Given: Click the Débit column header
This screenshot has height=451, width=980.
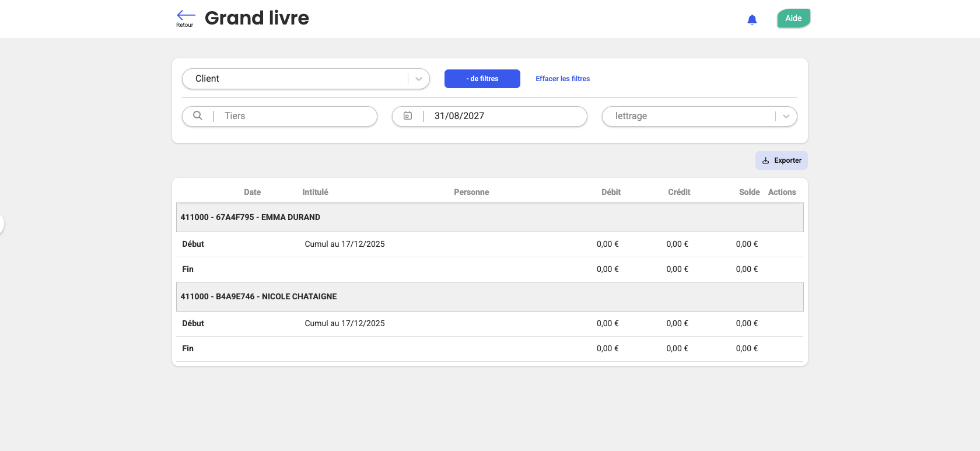Looking at the screenshot, I should pos(611,192).
